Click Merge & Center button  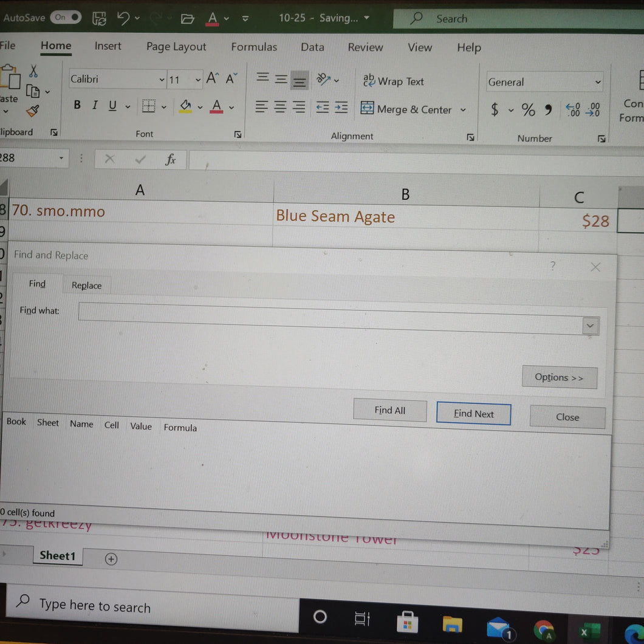406,109
